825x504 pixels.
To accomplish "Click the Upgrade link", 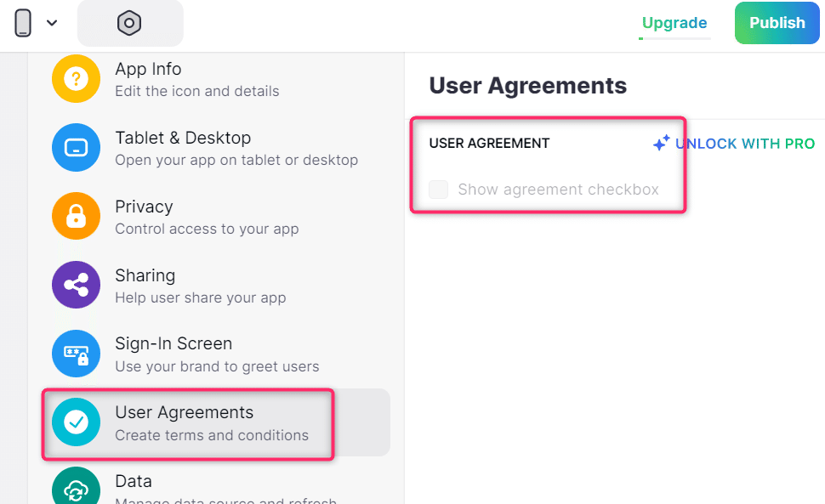I will pyautogui.click(x=674, y=23).
